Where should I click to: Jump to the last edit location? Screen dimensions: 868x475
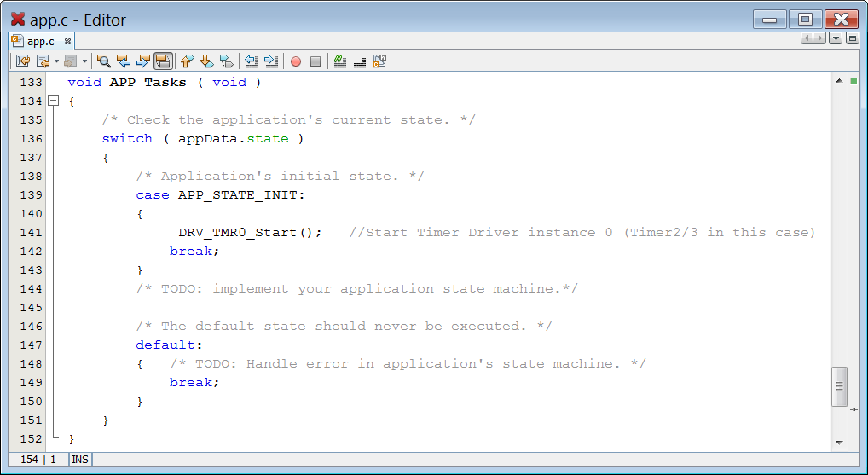pyautogui.click(x=23, y=61)
